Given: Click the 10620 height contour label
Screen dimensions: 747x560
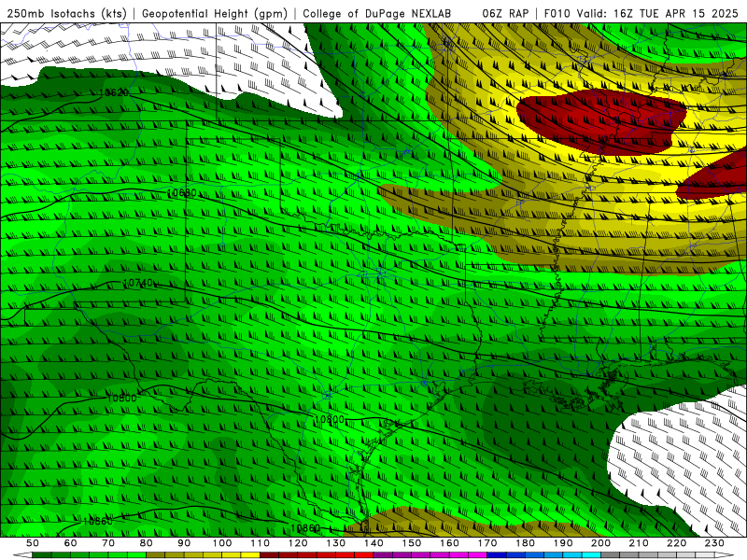Looking at the screenshot, I should [x=114, y=92].
